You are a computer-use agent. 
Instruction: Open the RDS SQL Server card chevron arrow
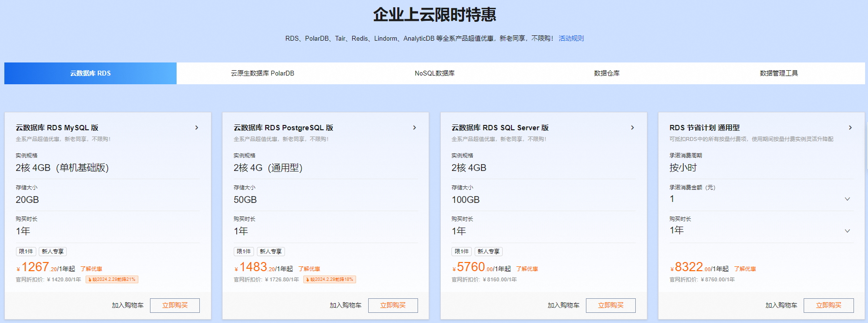click(x=632, y=128)
